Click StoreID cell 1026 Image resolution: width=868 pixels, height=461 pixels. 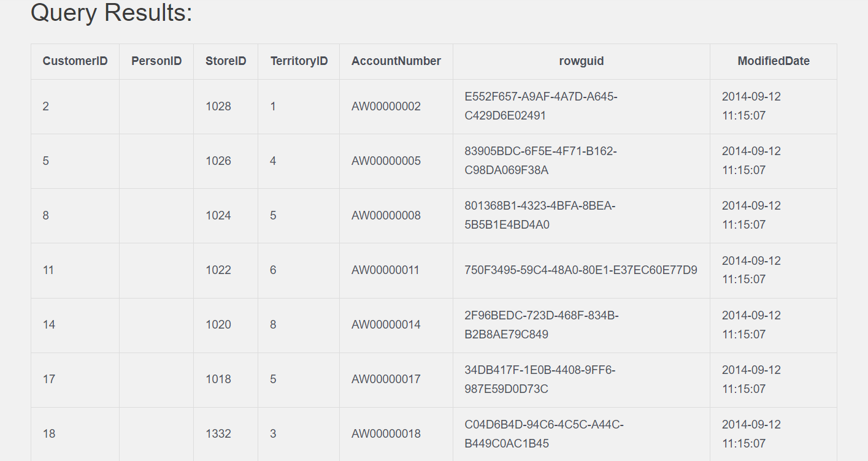(218, 161)
